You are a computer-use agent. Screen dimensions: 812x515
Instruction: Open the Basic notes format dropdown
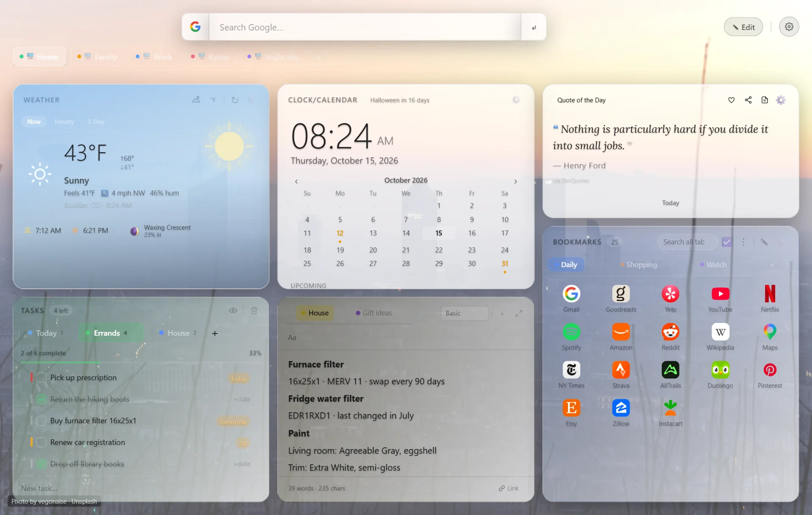coord(464,313)
